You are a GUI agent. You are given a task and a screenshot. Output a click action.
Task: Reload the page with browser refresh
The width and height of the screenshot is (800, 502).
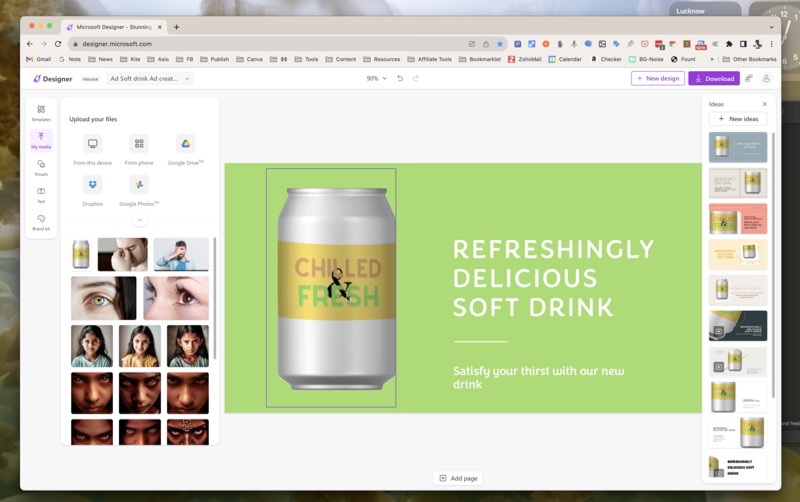[58, 44]
